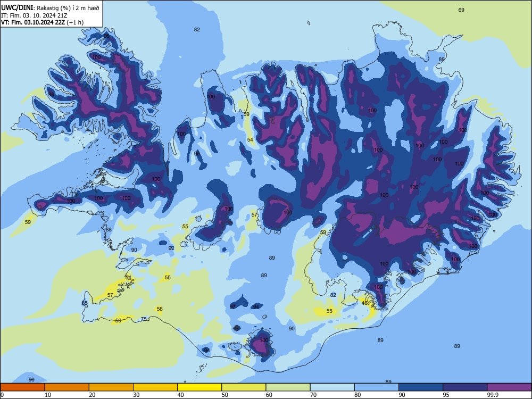Select the 75 value on the south coast
Image resolution: width=532 pixels, height=399 pixels.
coord(144,319)
